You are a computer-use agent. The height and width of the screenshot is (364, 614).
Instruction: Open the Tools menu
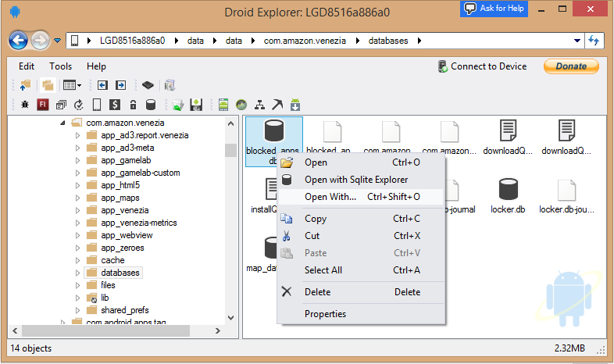point(60,66)
